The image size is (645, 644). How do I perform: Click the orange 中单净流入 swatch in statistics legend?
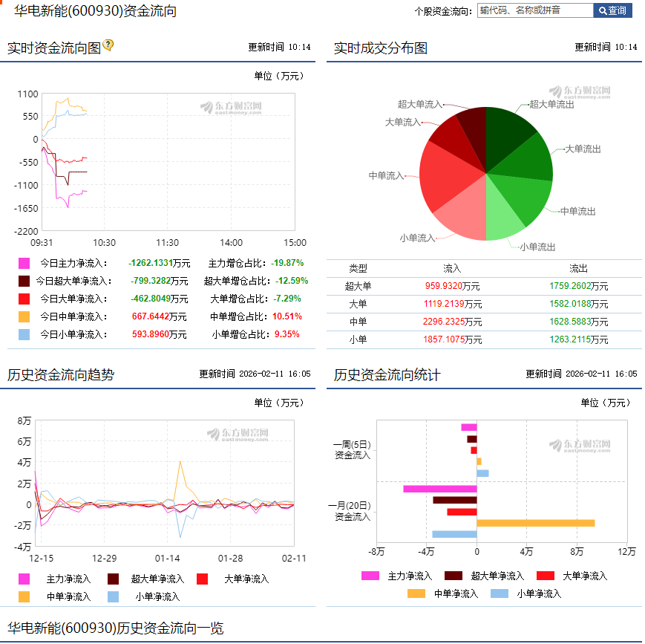point(416,593)
